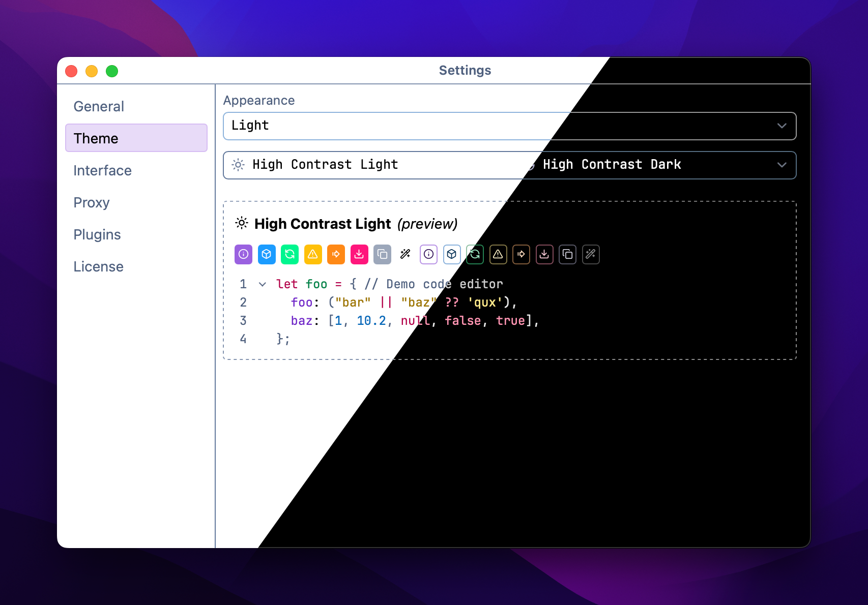Click the outlined download icon in dark area
Screen dimensions: 868x605
[x=544, y=254]
